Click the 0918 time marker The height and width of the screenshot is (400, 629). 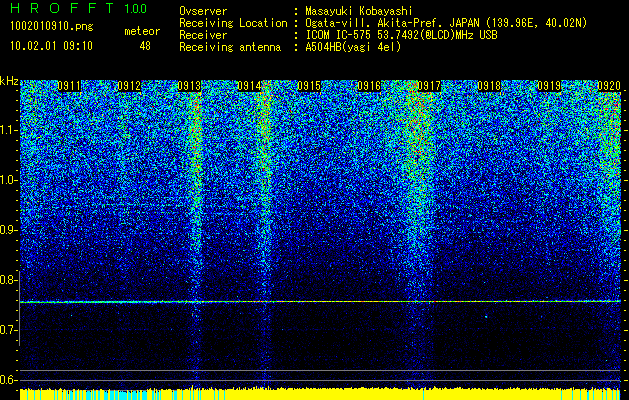[489, 86]
